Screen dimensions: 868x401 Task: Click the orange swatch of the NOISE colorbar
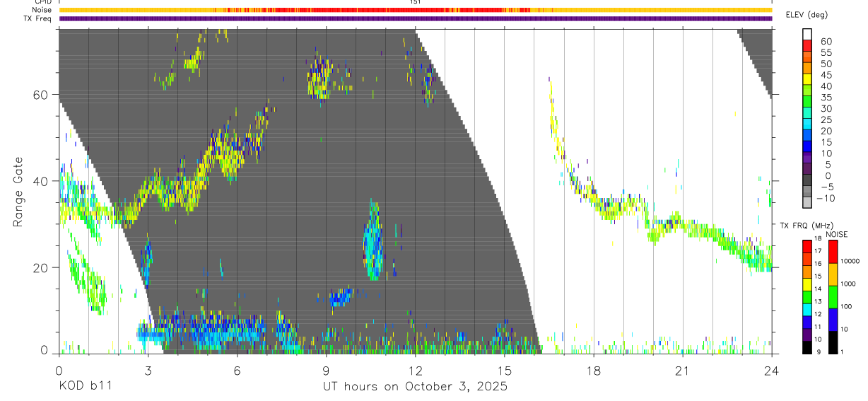coord(833,274)
